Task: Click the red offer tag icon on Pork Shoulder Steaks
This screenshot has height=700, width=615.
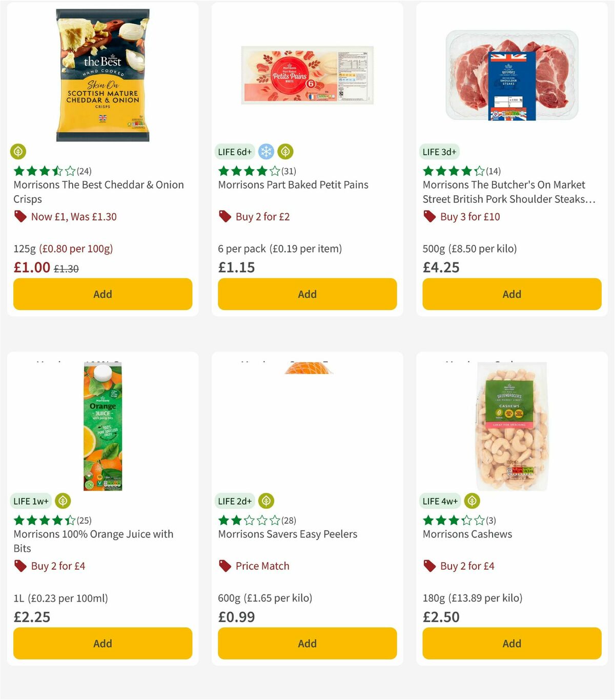Action: 429,216
